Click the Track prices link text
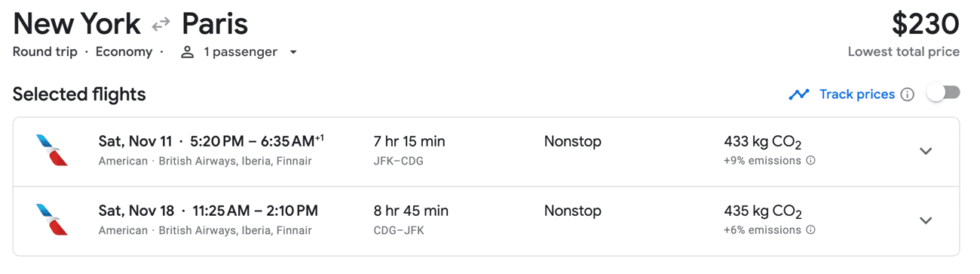Viewport: 980px width, 274px height. coord(857,94)
